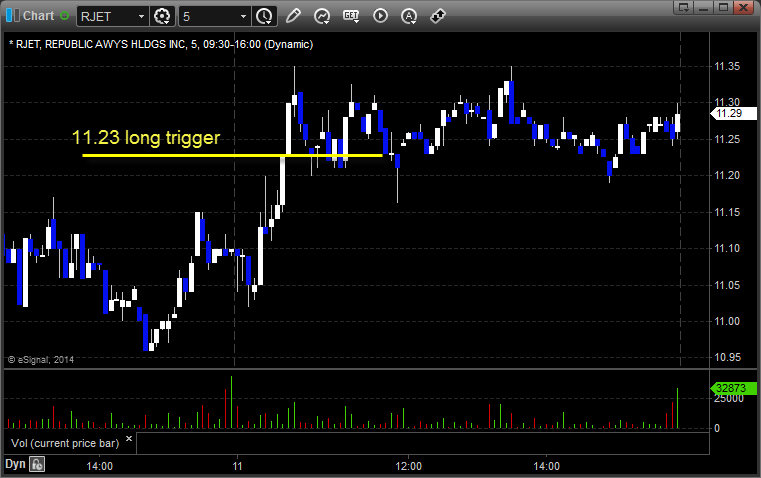Click the 25000 volume axis label
761x478 pixels.
728,398
